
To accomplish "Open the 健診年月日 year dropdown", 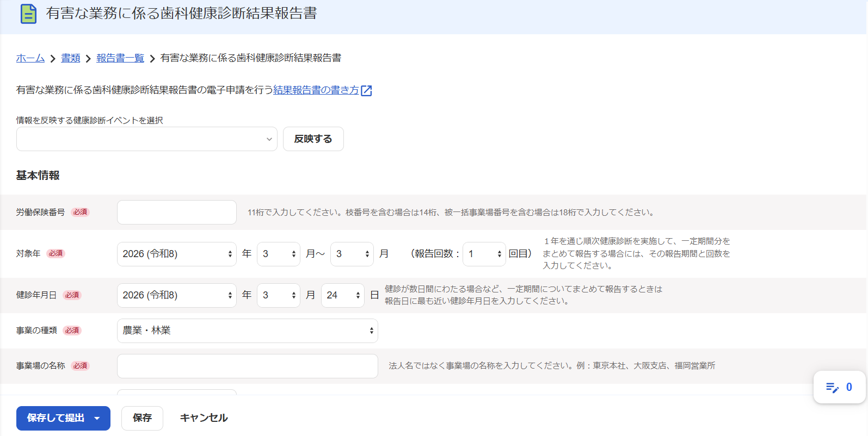I will tap(177, 295).
